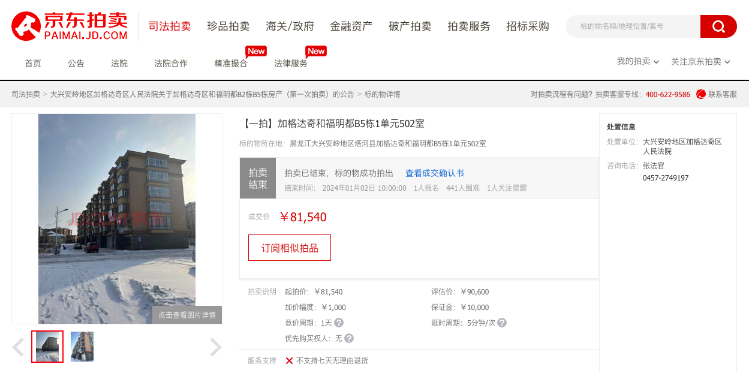The image size is (749, 373).
Task: Select the second building thumbnail
Action: (82, 347)
